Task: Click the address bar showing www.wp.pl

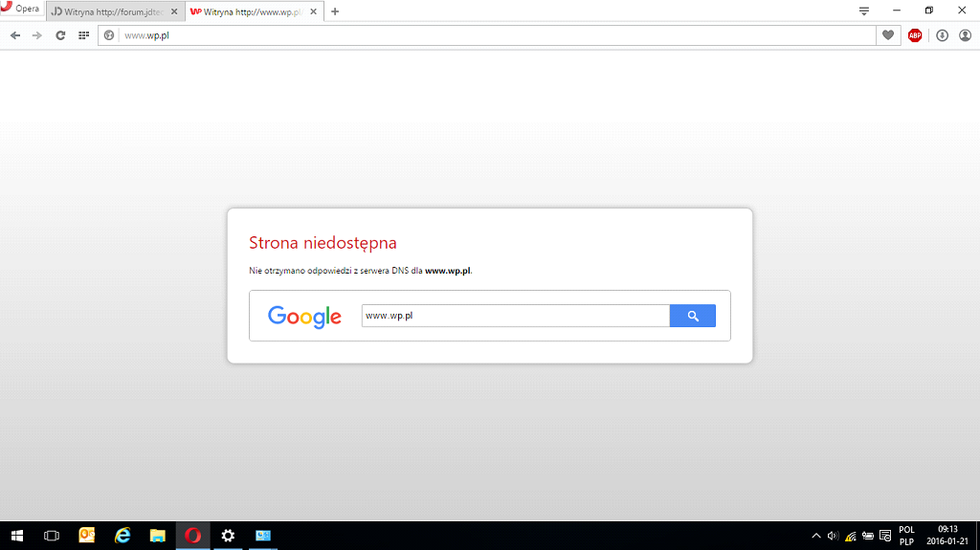Action: [x=479, y=35]
